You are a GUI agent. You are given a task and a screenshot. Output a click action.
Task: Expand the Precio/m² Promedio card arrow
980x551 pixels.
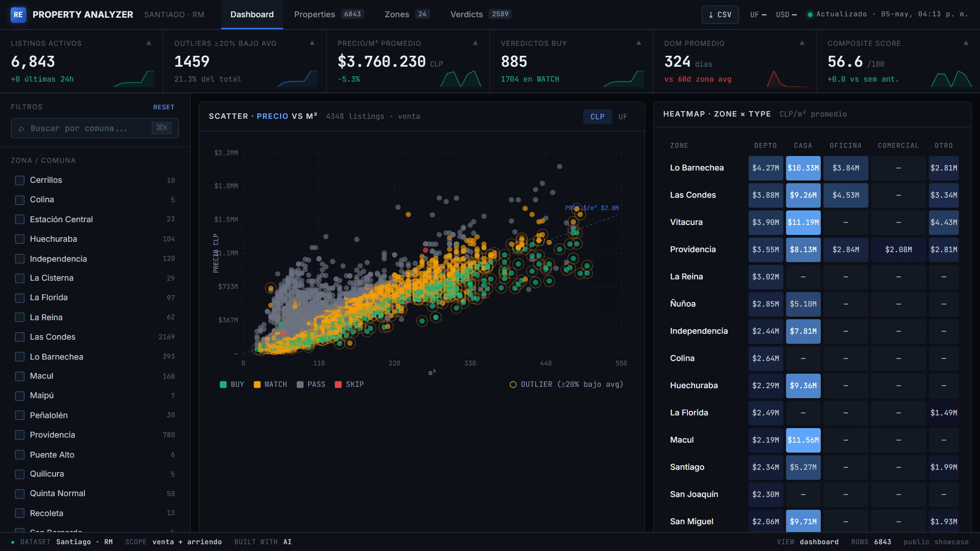click(475, 43)
